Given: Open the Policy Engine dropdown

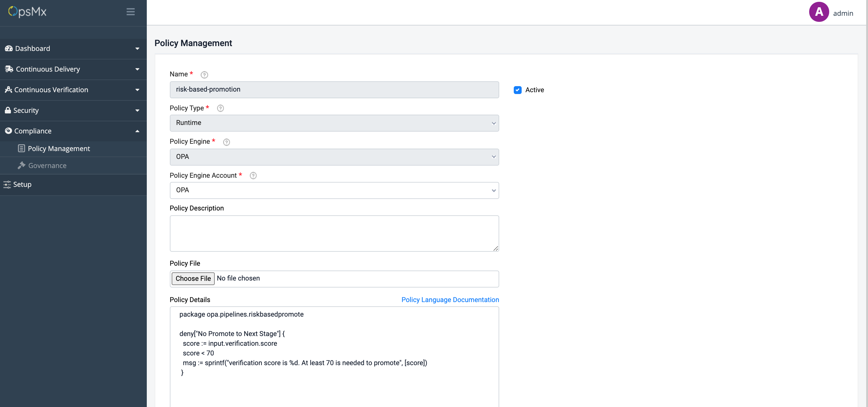Looking at the screenshot, I should [334, 157].
